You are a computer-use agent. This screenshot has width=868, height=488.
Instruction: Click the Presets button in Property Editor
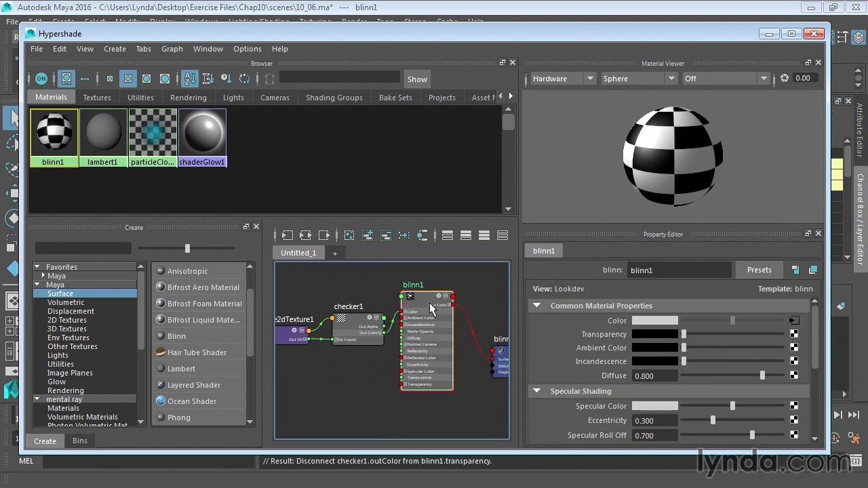(x=759, y=270)
